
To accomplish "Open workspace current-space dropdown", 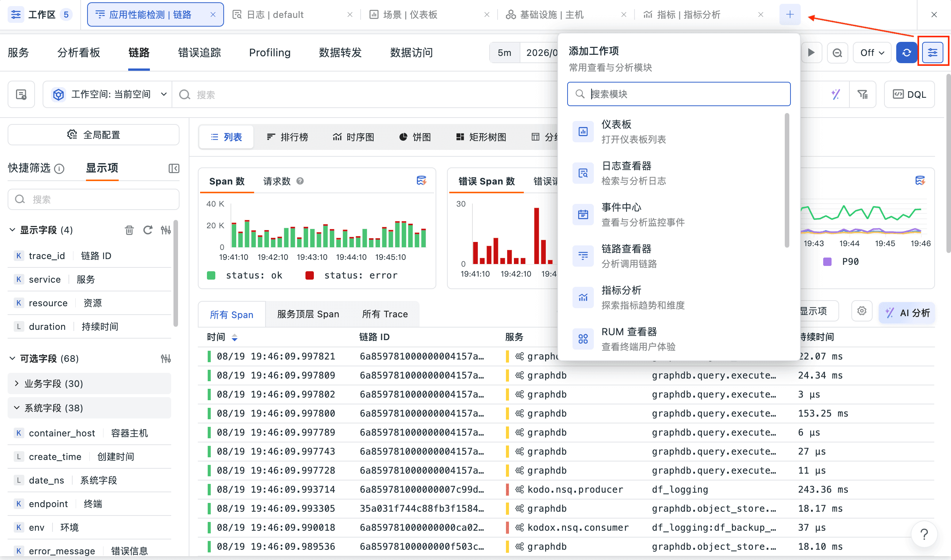I will coord(108,94).
